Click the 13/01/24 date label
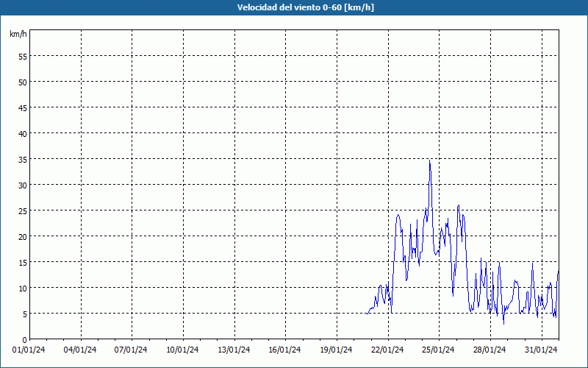This screenshot has width=588, height=368. (x=234, y=350)
